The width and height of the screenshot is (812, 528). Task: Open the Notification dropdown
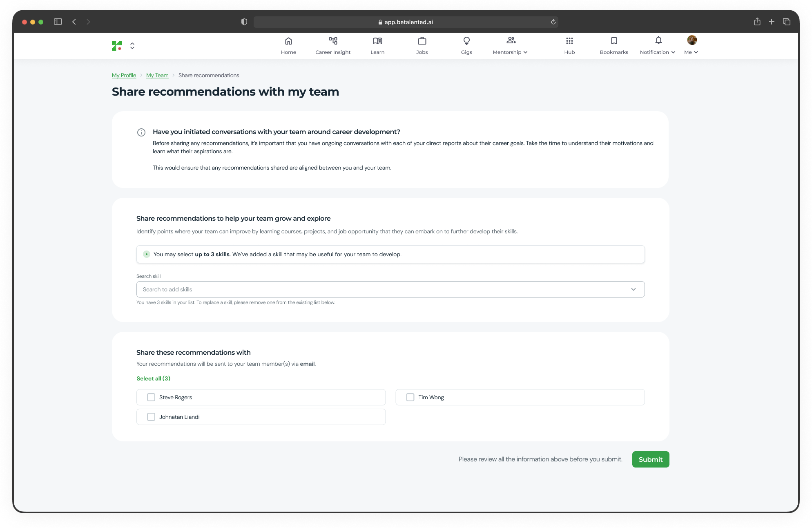(x=658, y=52)
